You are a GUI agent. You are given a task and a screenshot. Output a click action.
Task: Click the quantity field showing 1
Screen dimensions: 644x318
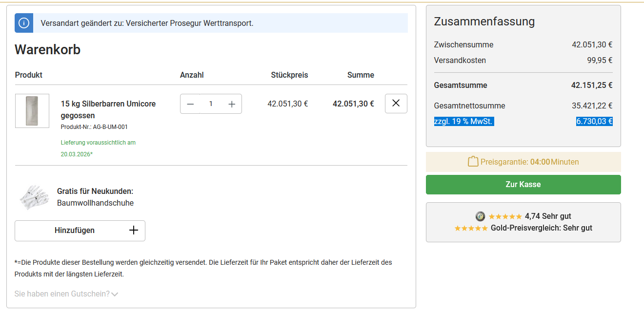point(211,104)
